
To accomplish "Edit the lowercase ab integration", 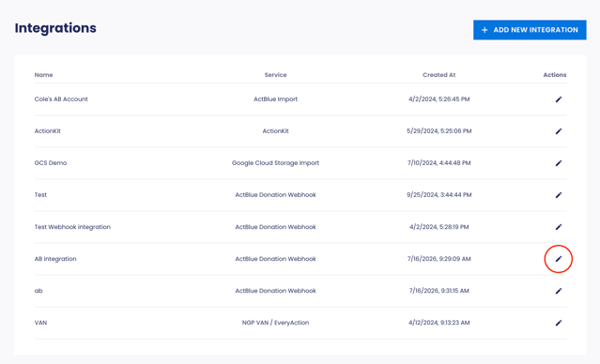I will click(x=559, y=291).
